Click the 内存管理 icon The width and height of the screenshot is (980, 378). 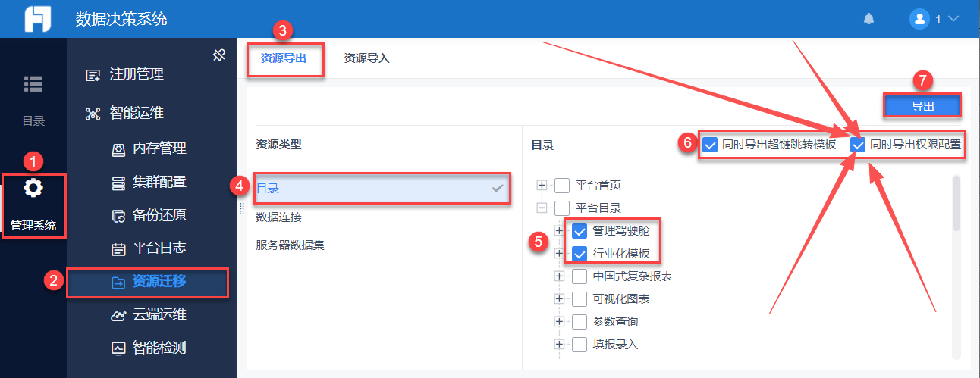[118, 149]
